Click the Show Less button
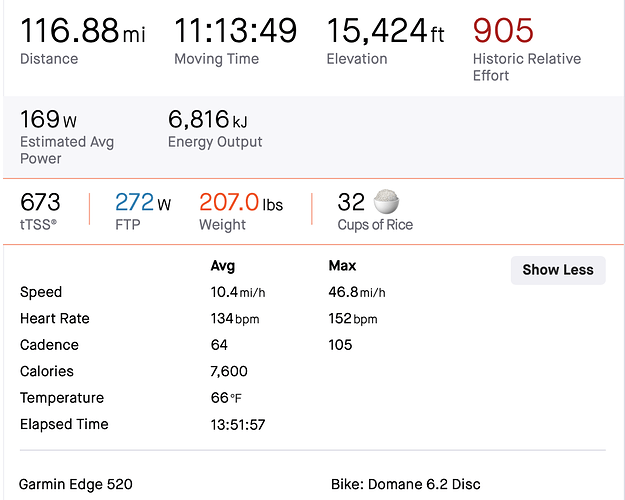 (558, 270)
